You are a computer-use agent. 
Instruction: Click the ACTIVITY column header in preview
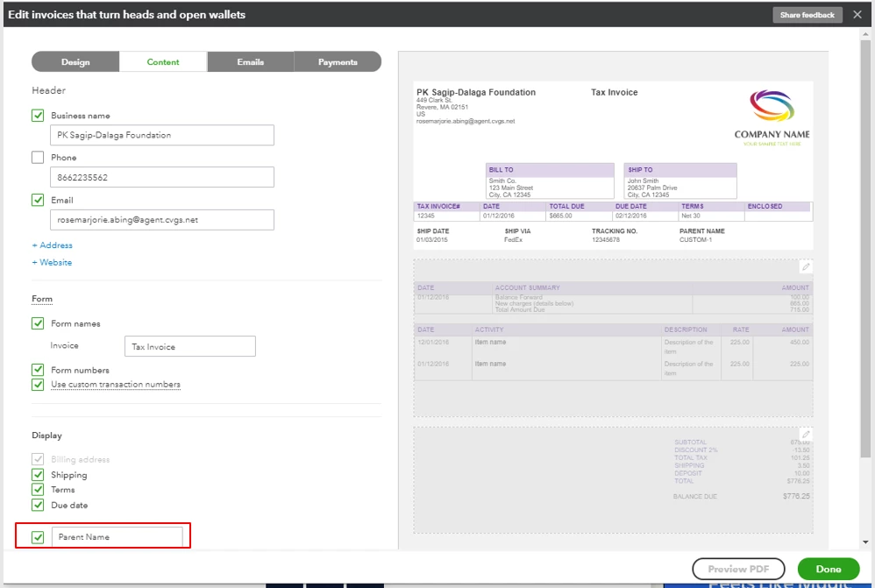point(489,329)
